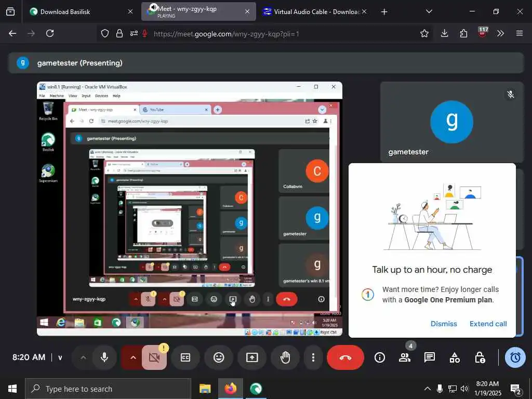The image size is (532, 399).
Task: Open meeting details info icon
Action: (380, 357)
